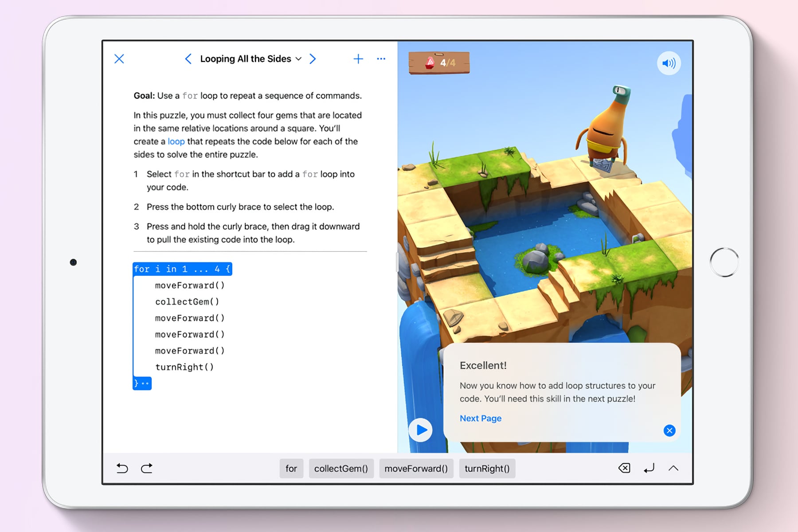Undo the last edit
Image resolution: width=798 pixels, height=532 pixels.
pos(122,468)
